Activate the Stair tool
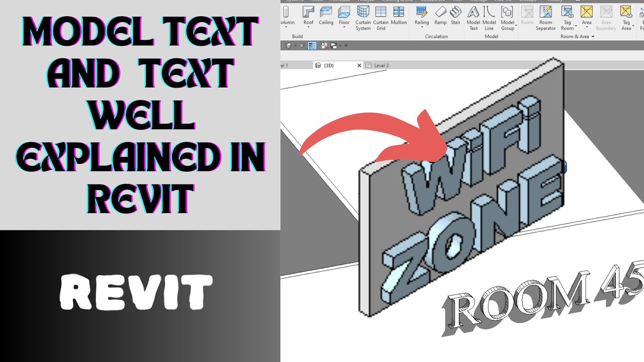Screen dimensions: 644x362 (x=455, y=16)
